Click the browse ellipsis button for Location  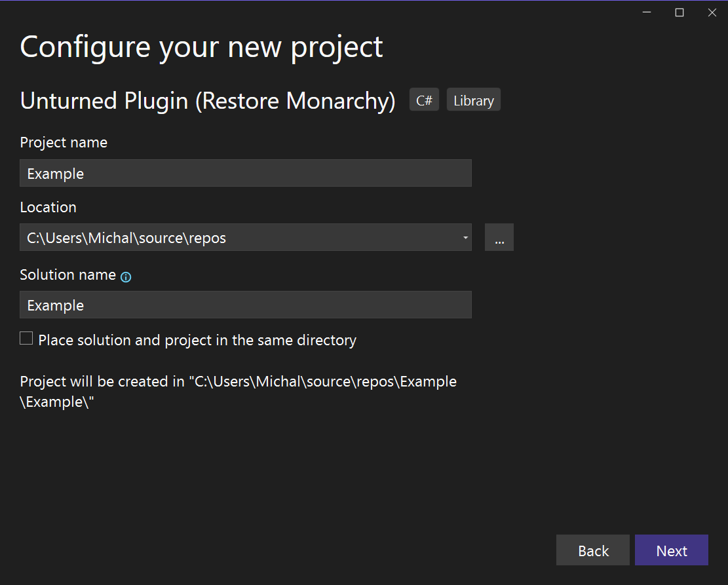coord(499,238)
